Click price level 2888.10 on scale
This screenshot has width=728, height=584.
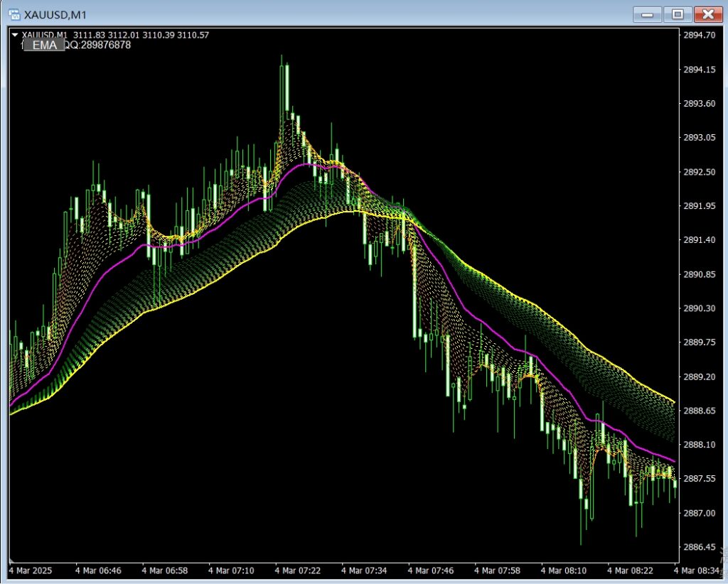(x=700, y=444)
